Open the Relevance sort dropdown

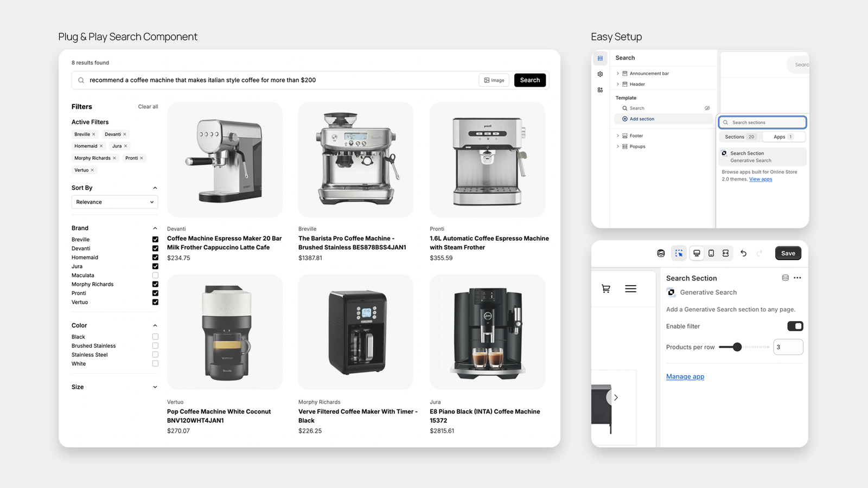pyautogui.click(x=114, y=202)
